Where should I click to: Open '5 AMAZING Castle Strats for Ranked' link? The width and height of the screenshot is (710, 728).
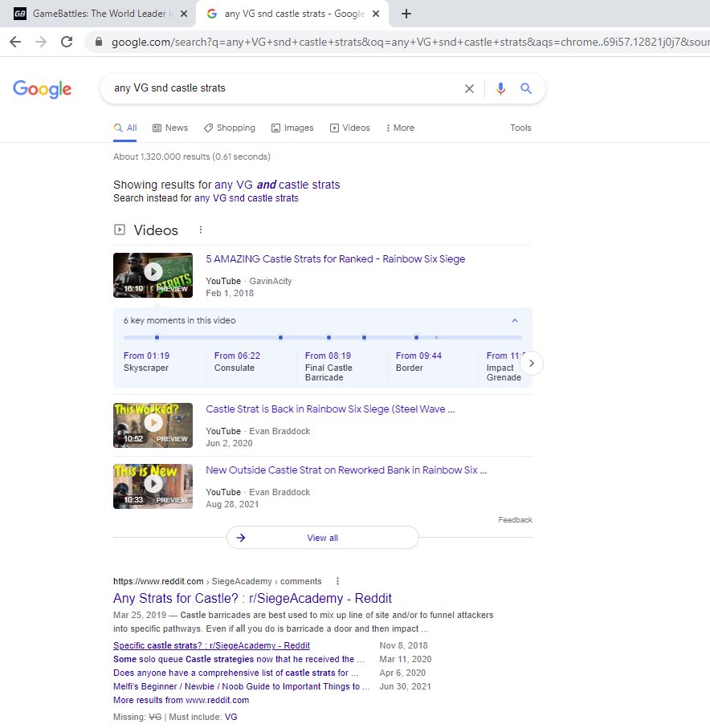(x=336, y=259)
